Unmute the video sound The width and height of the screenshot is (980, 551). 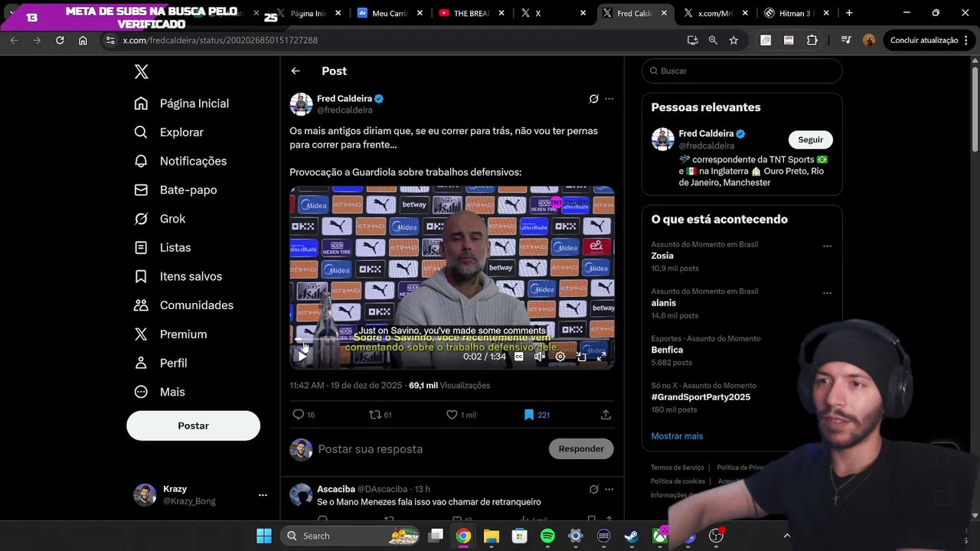[x=539, y=357]
